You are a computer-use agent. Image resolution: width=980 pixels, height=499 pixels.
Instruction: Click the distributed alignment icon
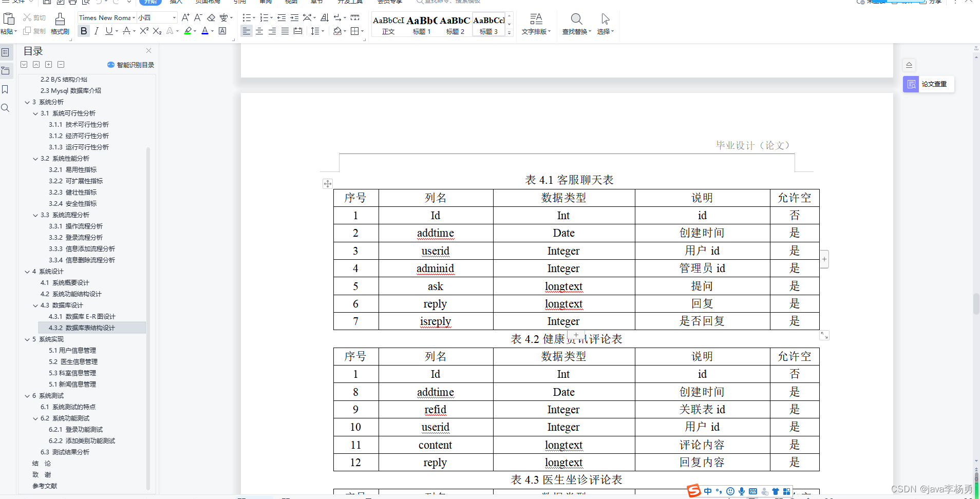298,31
